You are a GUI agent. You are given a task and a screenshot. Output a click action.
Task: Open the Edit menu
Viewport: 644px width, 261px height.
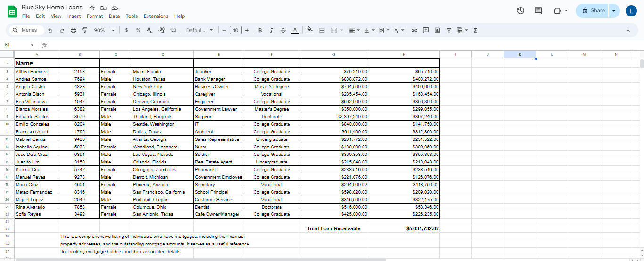(41, 16)
